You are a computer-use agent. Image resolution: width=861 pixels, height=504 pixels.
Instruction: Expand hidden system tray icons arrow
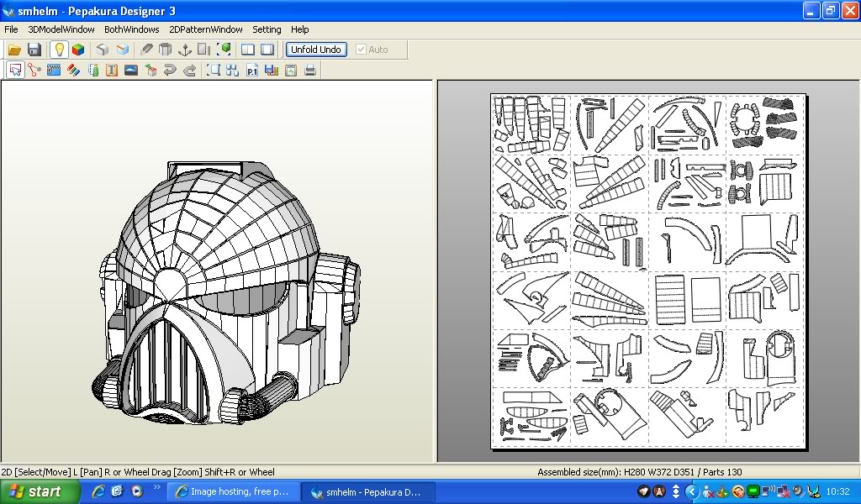pos(692,491)
